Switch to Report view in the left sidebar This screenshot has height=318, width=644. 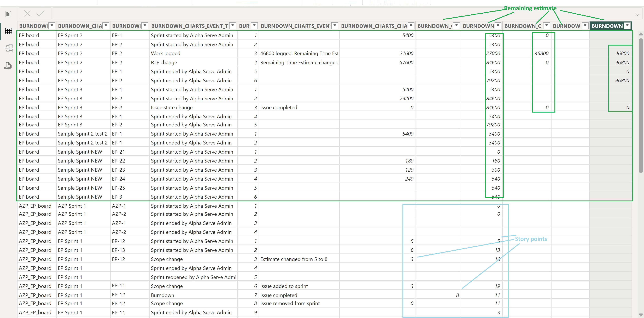point(8,14)
